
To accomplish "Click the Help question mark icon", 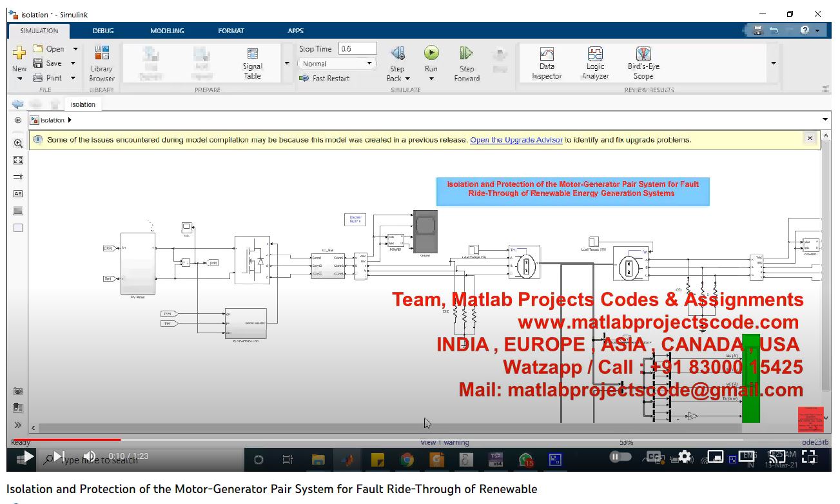I will tap(805, 30).
